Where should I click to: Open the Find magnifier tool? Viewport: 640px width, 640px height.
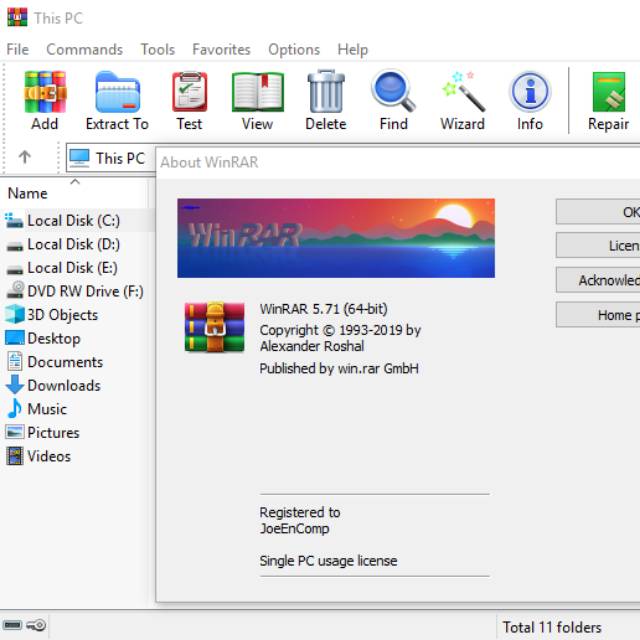(393, 91)
